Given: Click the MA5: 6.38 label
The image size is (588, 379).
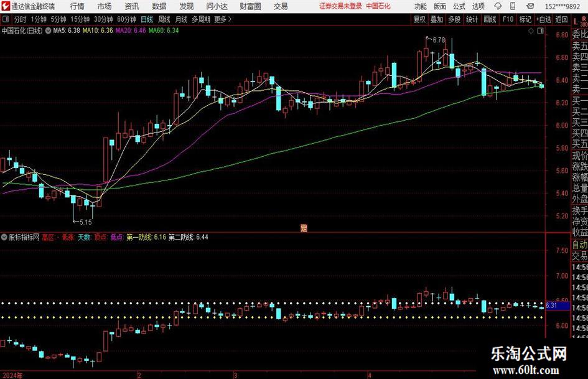Looking at the screenshot, I should 67,30.
